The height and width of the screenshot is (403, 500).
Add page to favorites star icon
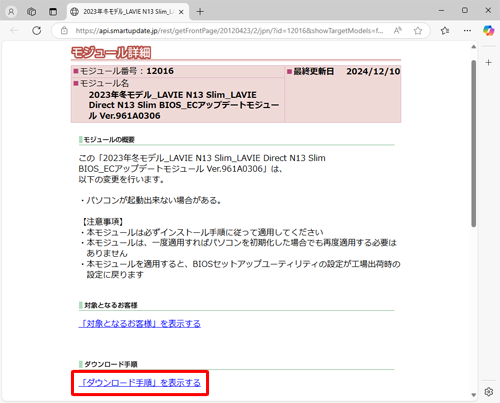(x=418, y=31)
